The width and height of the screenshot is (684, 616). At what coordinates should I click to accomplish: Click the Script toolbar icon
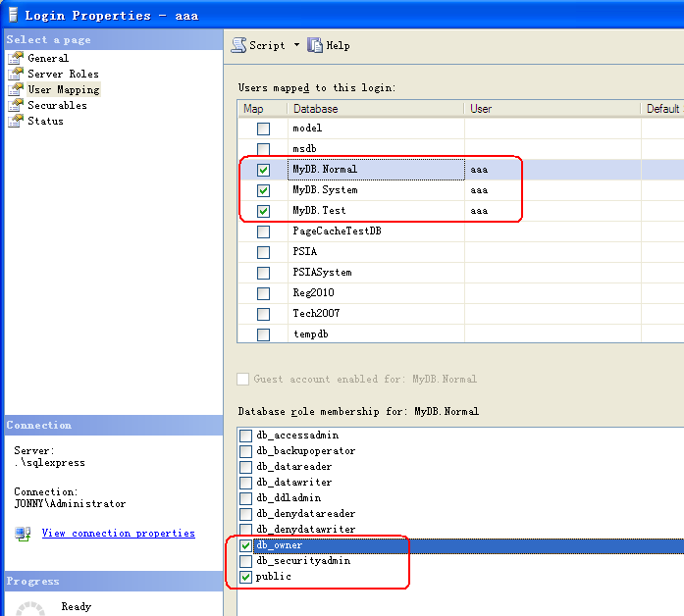point(238,45)
